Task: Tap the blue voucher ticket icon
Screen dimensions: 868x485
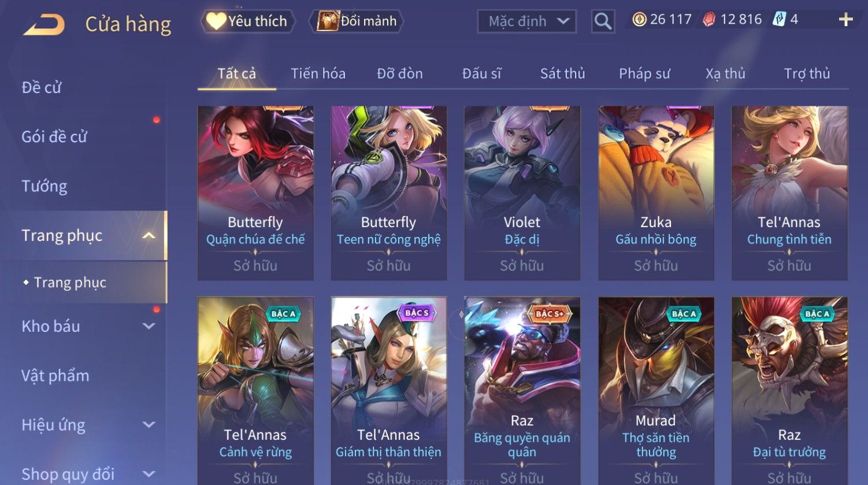Action: (780, 20)
